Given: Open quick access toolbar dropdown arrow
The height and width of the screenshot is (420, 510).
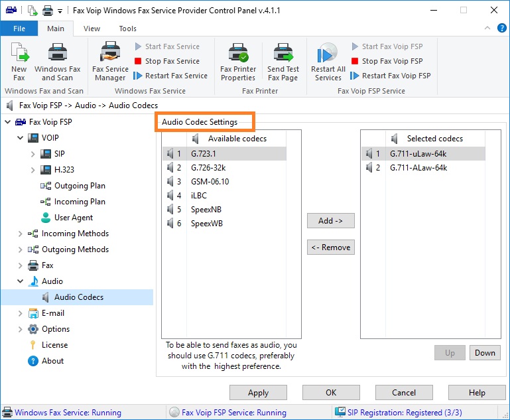Looking at the screenshot, I should click(60, 11).
